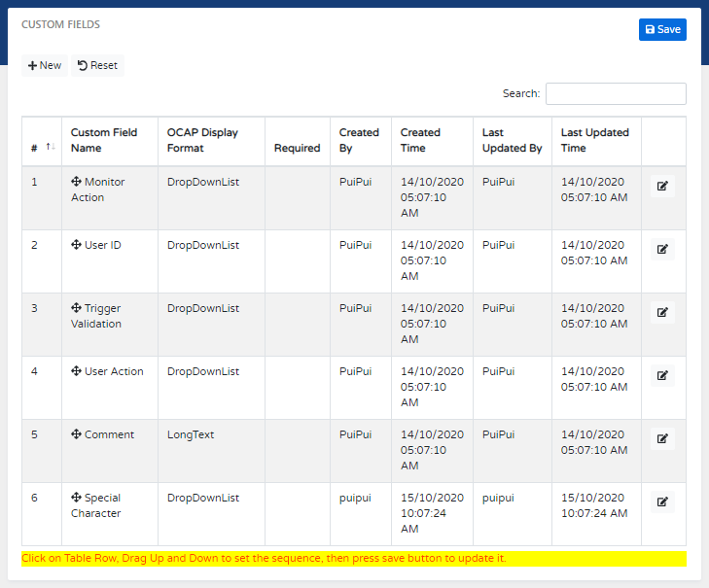Edit the Comment custom field
709x588 pixels.
tap(662, 439)
